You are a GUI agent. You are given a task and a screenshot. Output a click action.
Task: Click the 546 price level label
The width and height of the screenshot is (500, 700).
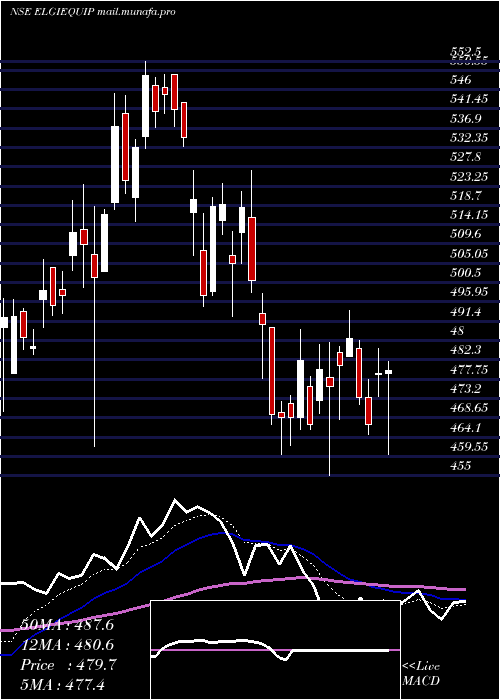click(x=462, y=80)
